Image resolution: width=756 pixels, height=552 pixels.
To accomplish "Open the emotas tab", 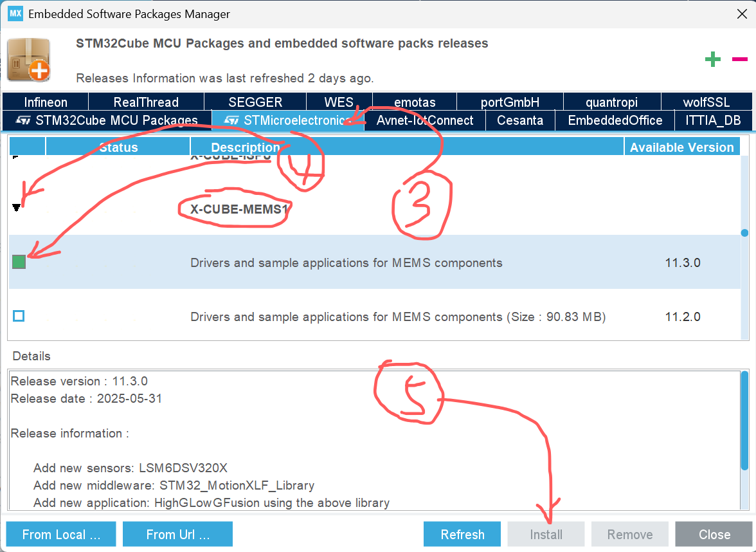I will pos(415,102).
